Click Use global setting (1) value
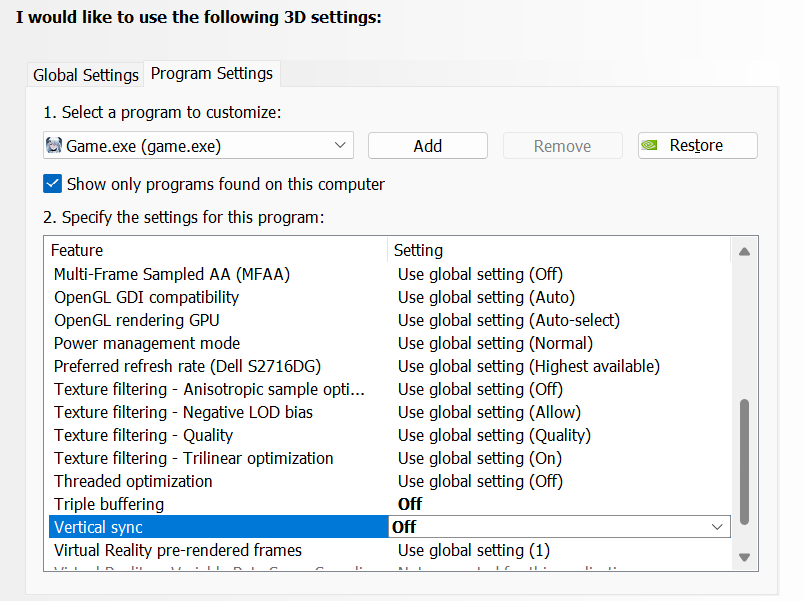 474,550
